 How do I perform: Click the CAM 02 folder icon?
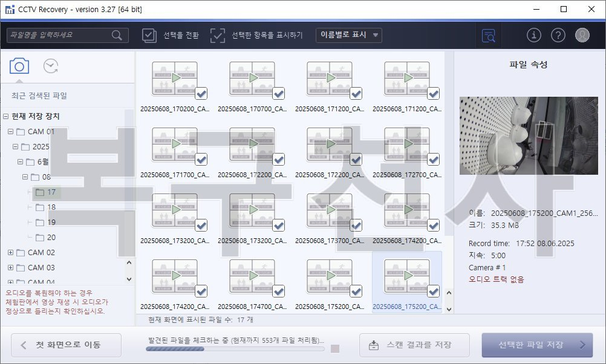coord(21,253)
